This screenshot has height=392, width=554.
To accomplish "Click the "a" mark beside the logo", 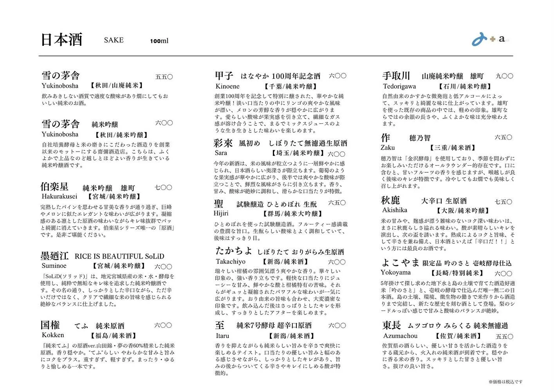I will pyautogui.click(x=502, y=39).
